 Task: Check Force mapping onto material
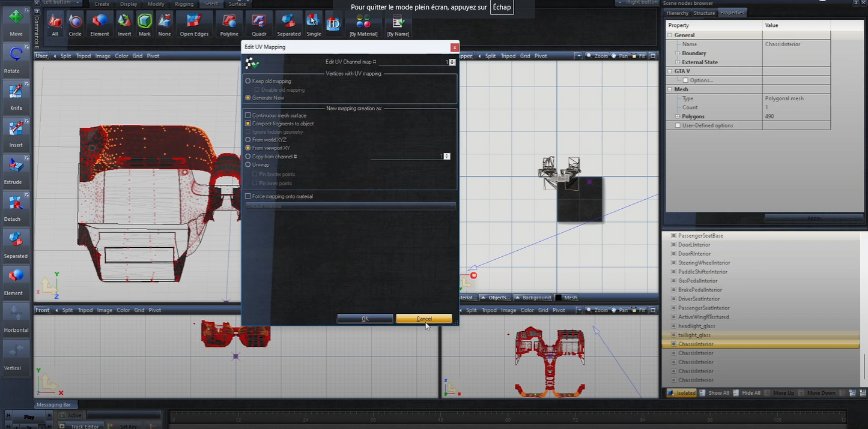coord(248,196)
